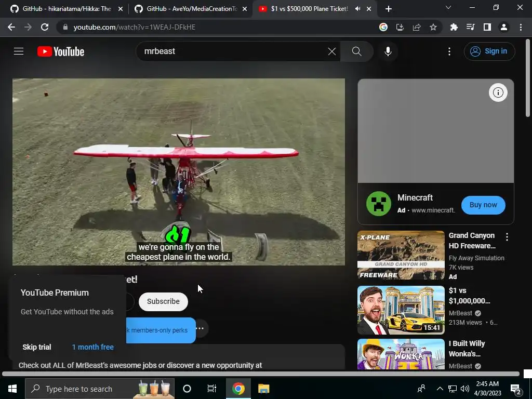Select the $1 vs $500,000 Plane Ticket tab

(310, 9)
